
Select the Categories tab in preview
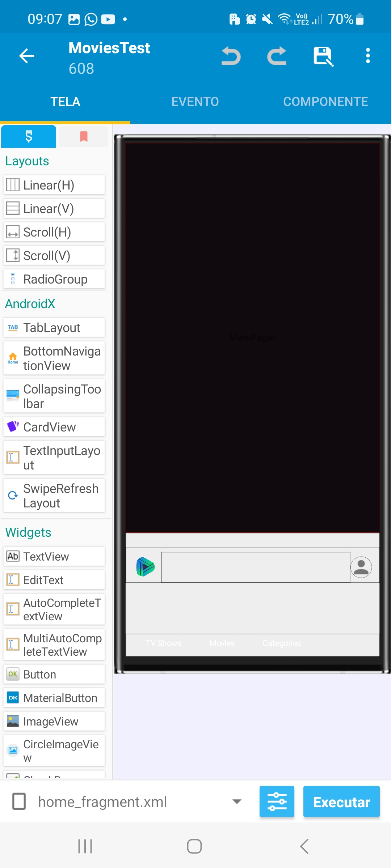[282, 643]
